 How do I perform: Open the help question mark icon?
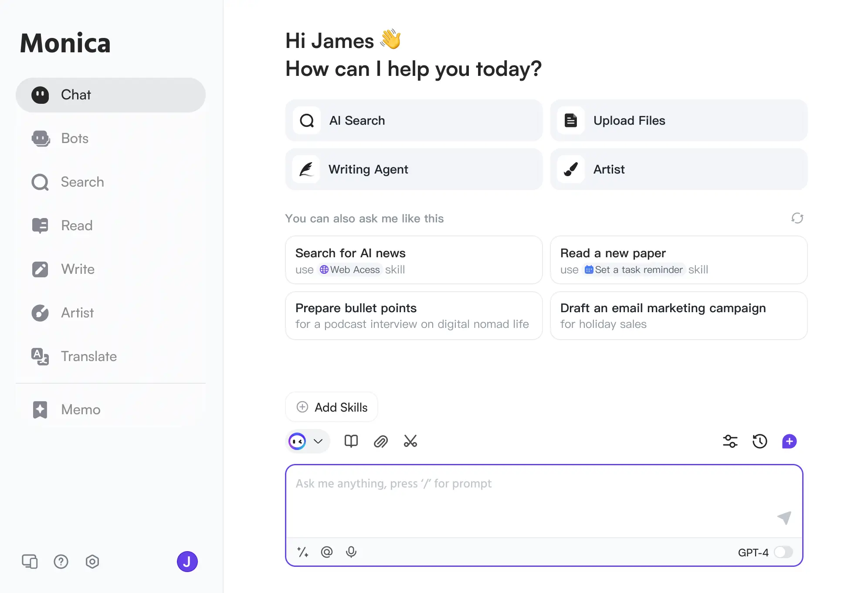coord(61,562)
